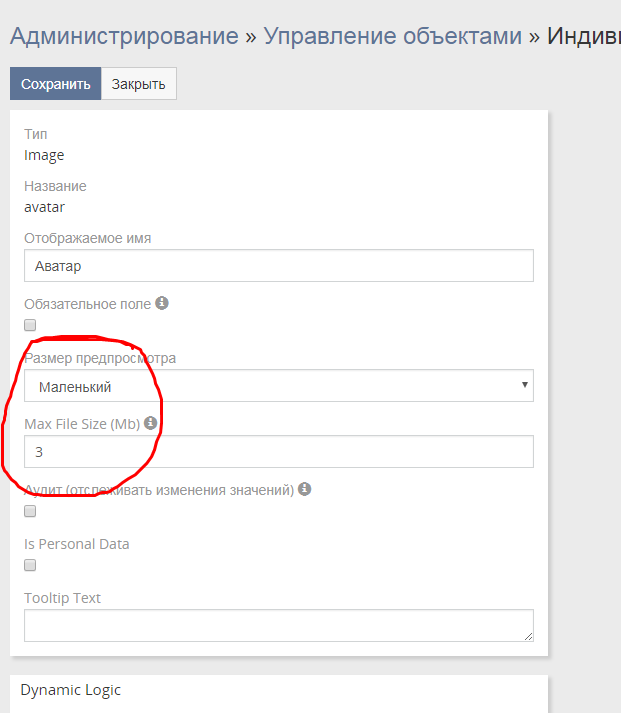Check the Is Personal Data checkbox
Image resolution: width=621 pixels, height=713 pixels.
tap(30, 565)
